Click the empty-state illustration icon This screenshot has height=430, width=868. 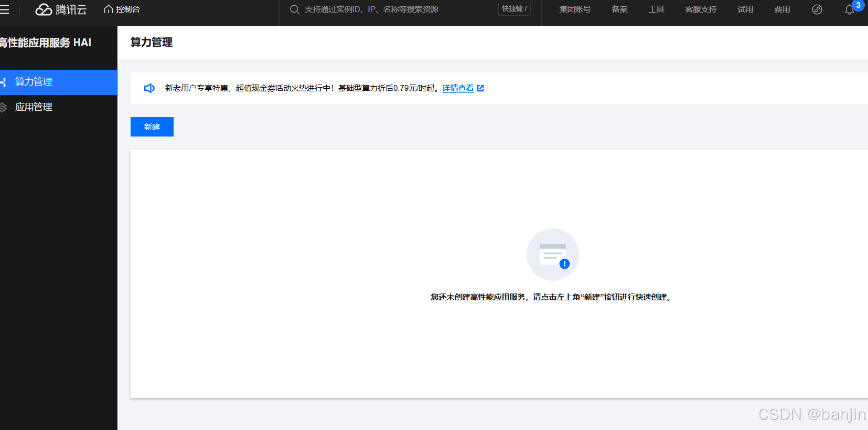click(553, 255)
